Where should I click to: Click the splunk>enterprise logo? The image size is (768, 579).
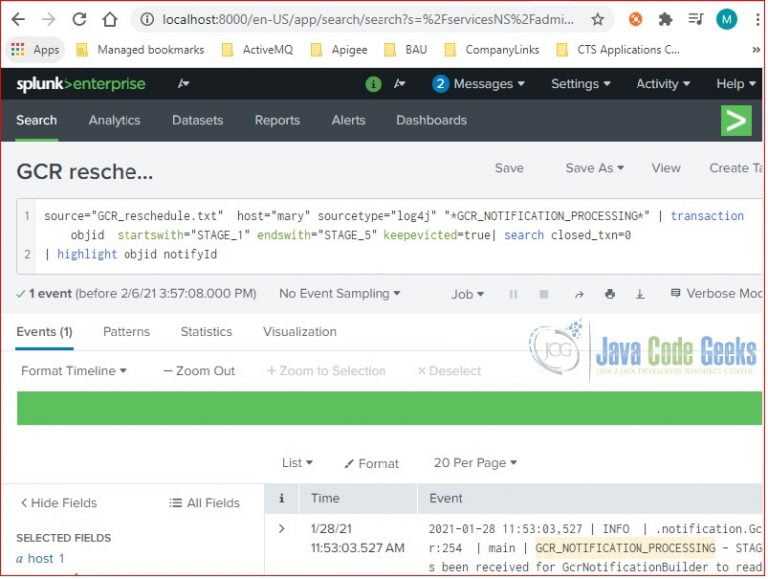pyautogui.click(x=81, y=84)
